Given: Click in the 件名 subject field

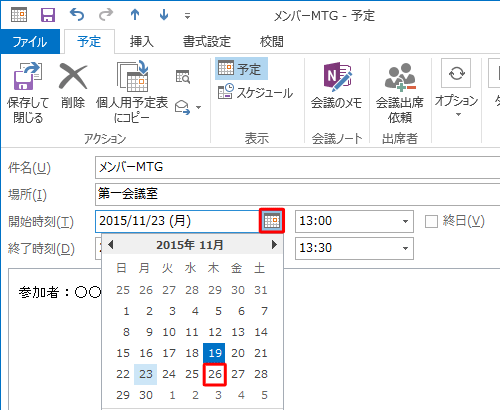Looking at the screenshot, I should pos(297,167).
